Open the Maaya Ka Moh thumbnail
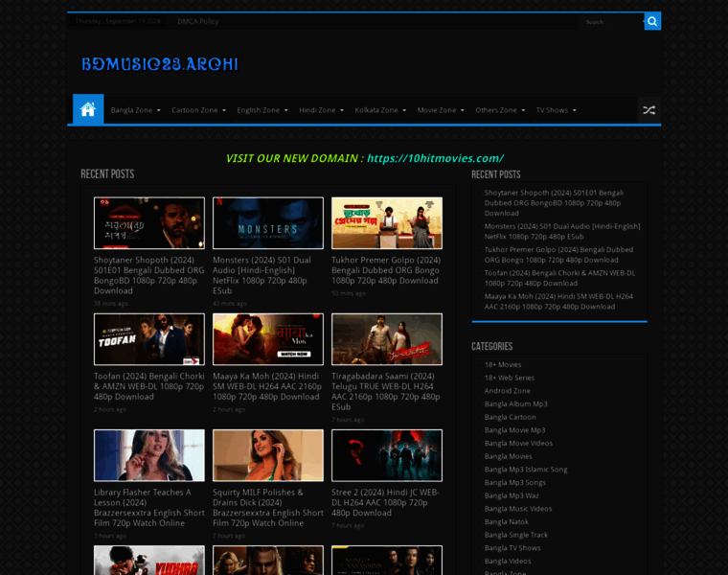The image size is (728, 575). click(x=268, y=339)
